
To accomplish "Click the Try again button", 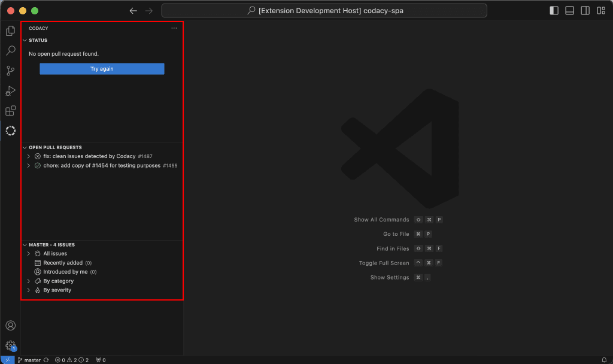I will tap(102, 69).
